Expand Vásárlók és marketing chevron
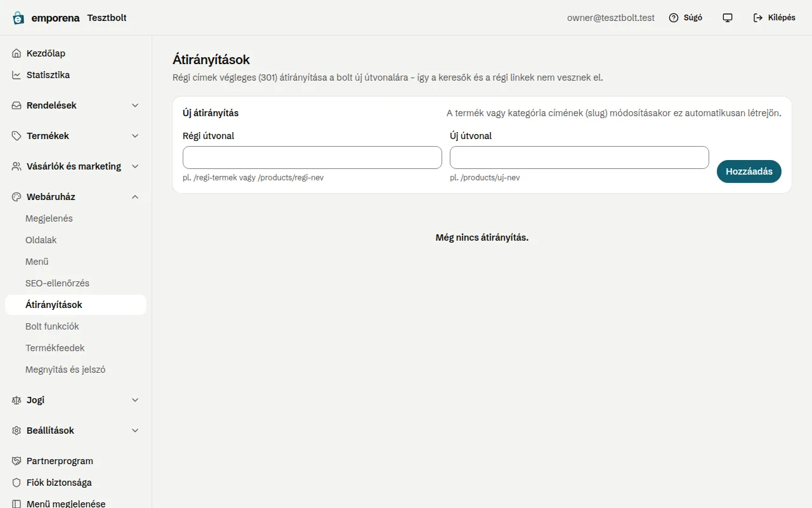This screenshot has width=812, height=508. point(135,166)
